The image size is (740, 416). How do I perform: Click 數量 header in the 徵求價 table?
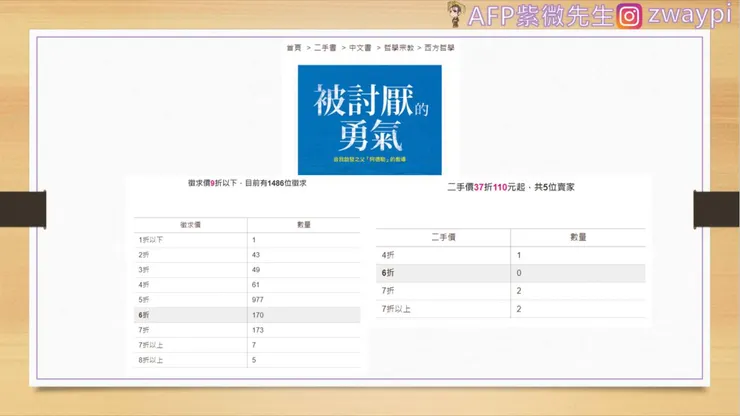[304, 225]
